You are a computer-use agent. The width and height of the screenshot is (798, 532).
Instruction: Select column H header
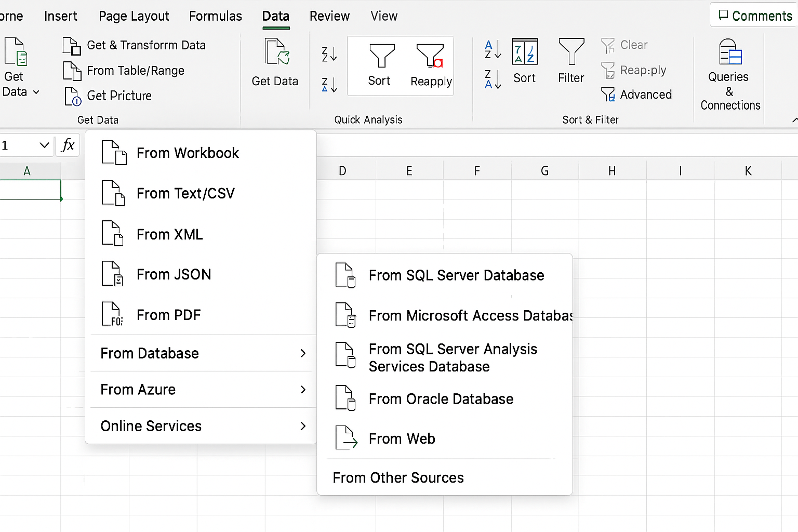[x=612, y=171]
